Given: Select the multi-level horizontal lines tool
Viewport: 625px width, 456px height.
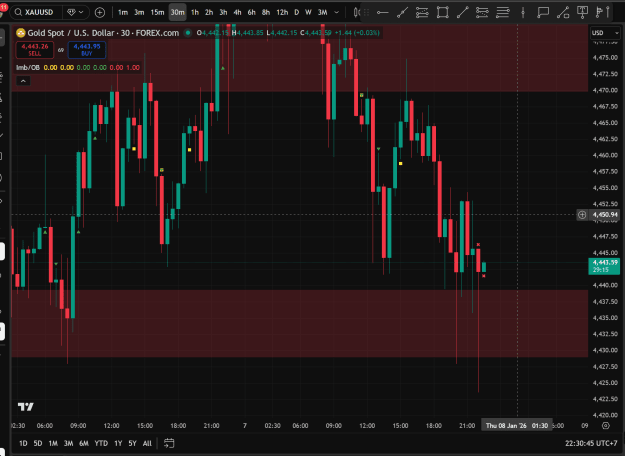Looking at the screenshot, I should coord(503,12).
